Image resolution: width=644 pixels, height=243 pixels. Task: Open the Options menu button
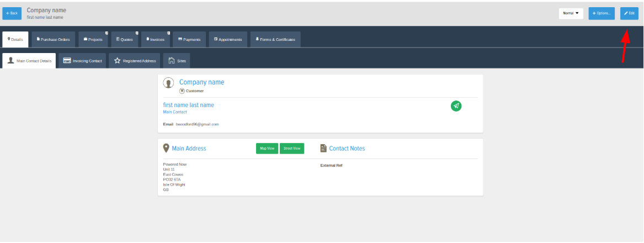602,13
